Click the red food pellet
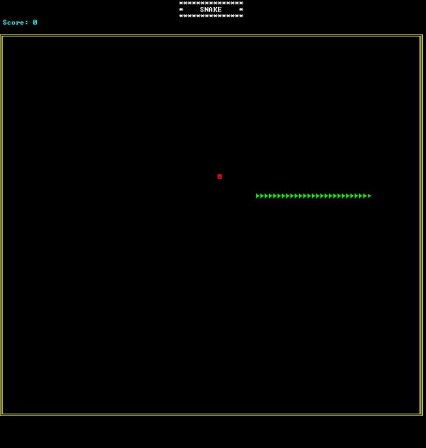426x448 pixels. [x=220, y=177]
